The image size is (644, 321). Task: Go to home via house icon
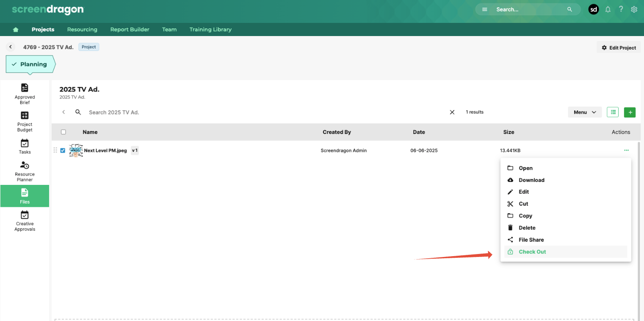click(16, 30)
